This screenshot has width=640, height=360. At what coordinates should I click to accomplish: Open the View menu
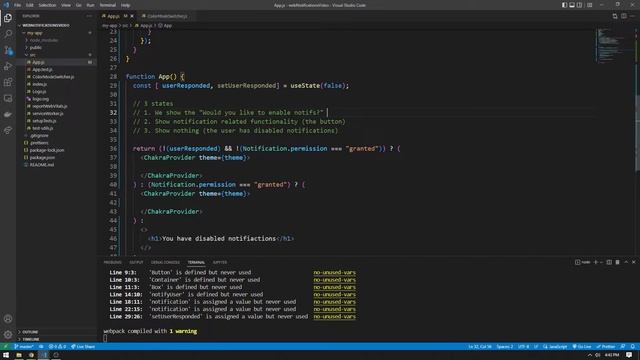point(66,5)
